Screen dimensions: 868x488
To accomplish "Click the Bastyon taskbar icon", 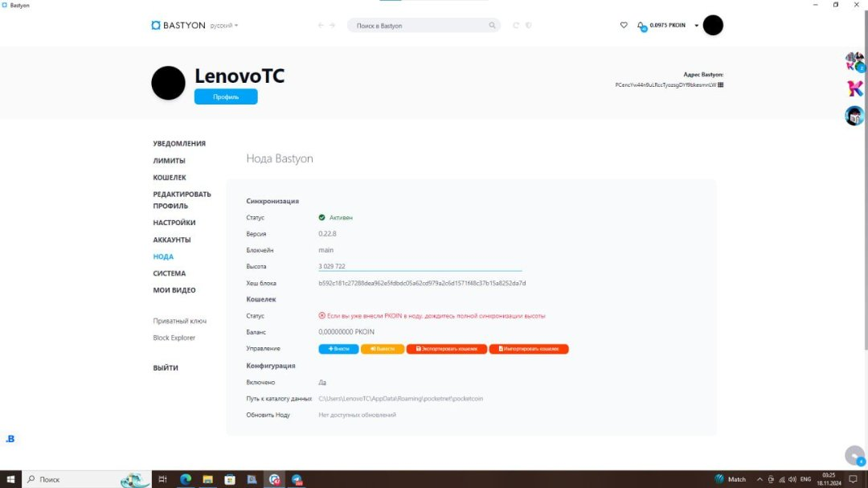I will click(274, 479).
